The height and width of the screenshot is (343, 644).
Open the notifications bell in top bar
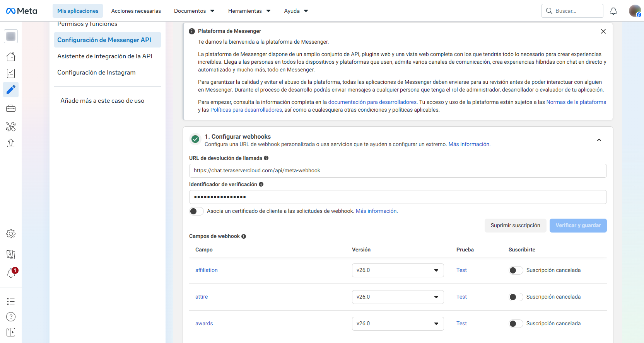click(613, 11)
